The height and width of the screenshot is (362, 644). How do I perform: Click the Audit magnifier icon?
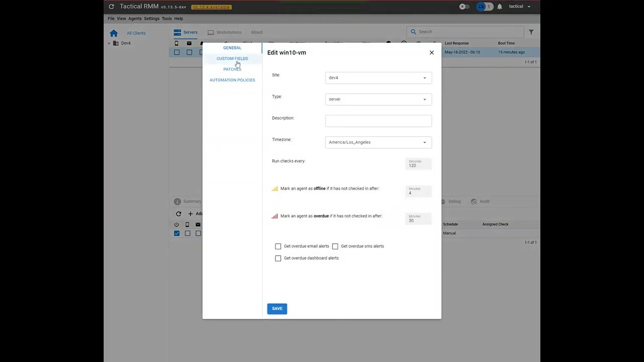pyautogui.click(x=474, y=202)
